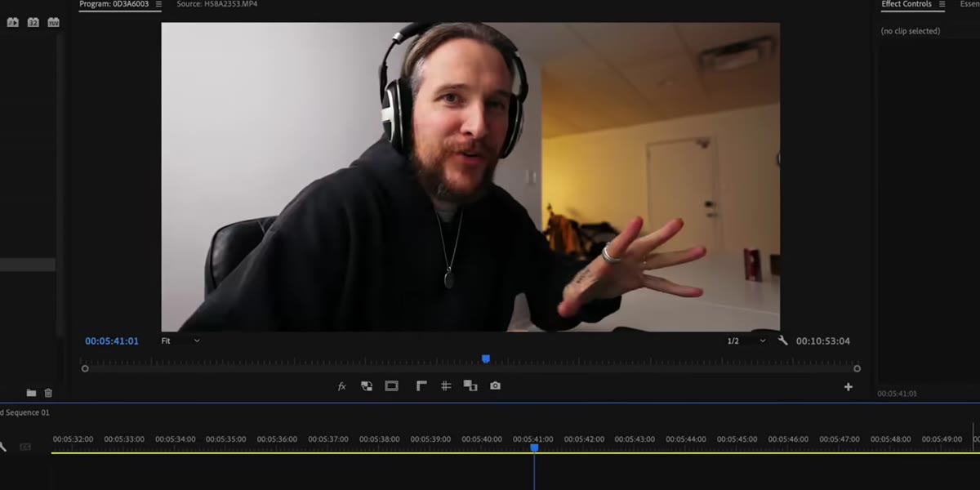Click the Effect Controls 00:05:41:01 timecode
The height and width of the screenshot is (490, 980).
tap(897, 394)
